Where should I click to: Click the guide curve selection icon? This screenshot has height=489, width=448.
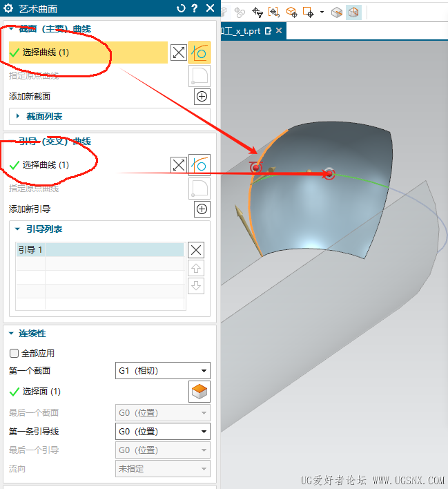pos(199,165)
